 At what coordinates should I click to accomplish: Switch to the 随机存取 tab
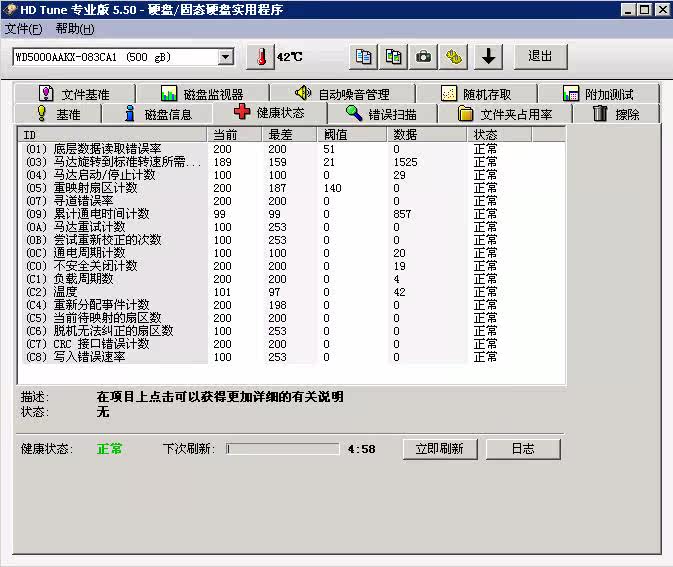tap(476, 94)
